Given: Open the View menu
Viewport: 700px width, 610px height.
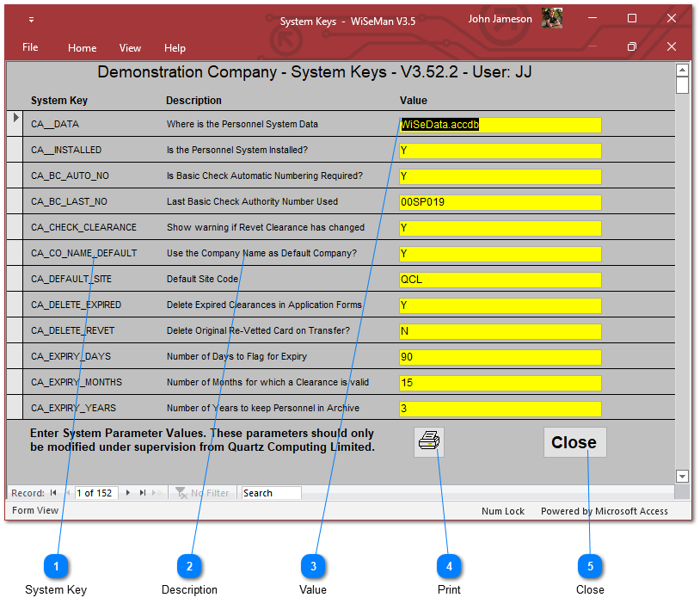Looking at the screenshot, I should tap(130, 48).
